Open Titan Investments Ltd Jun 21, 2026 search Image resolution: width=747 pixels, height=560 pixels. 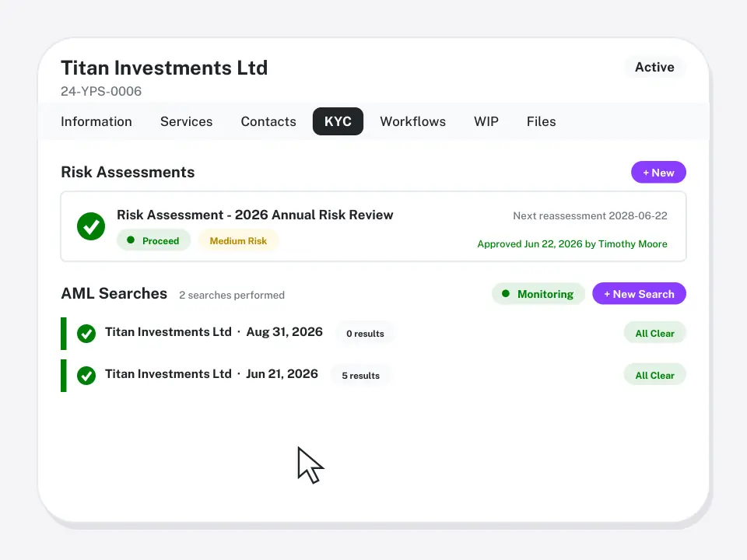pos(212,374)
